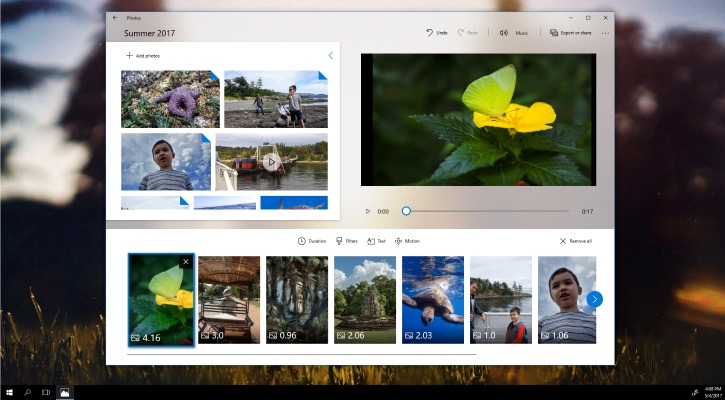This screenshot has height=400, width=725.
Task: Click Remove all
Action: (575, 241)
